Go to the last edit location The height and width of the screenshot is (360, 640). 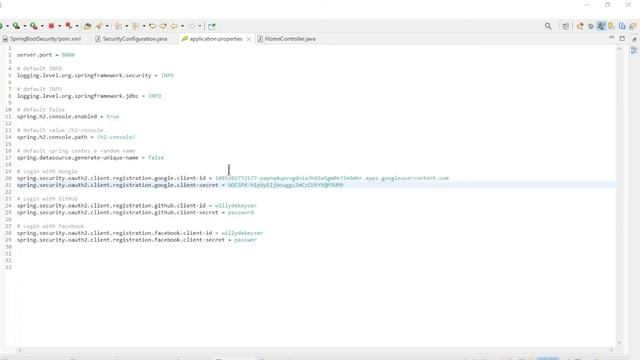click(152, 26)
